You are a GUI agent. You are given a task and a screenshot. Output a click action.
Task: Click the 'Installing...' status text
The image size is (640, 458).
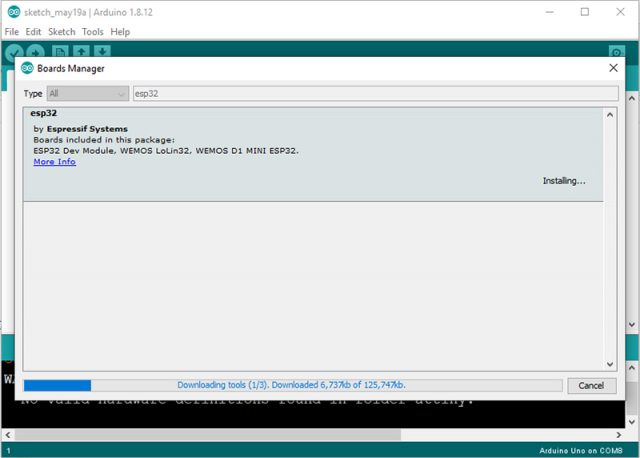(564, 181)
